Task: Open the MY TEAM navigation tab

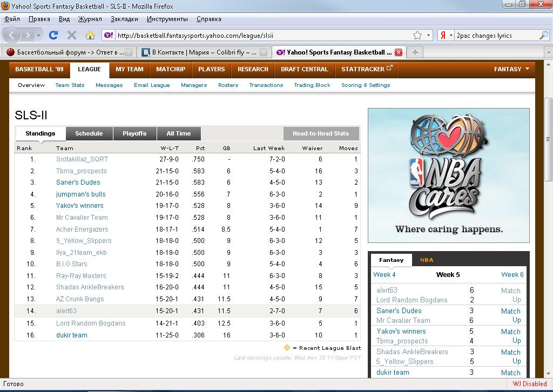Action: tap(130, 69)
